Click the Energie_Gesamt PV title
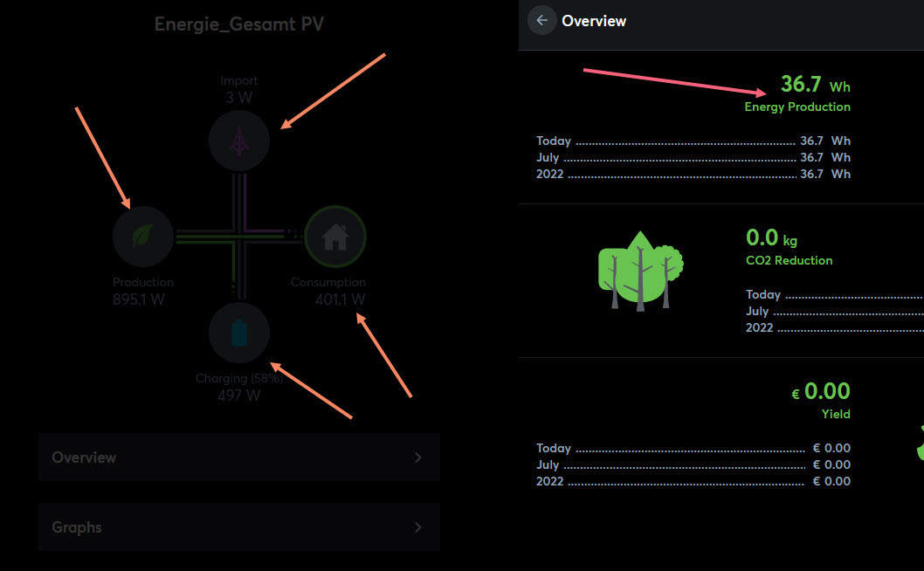 [x=239, y=24]
